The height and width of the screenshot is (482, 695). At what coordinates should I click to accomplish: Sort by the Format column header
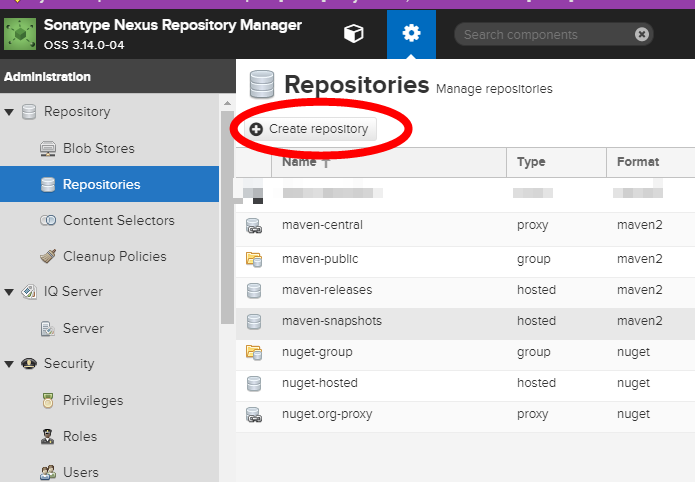(x=651, y=162)
